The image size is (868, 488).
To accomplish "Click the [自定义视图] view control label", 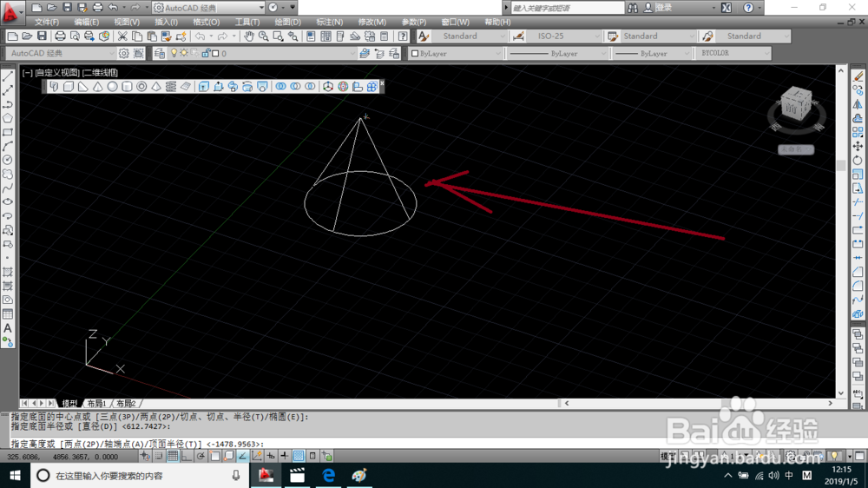I will [57, 73].
